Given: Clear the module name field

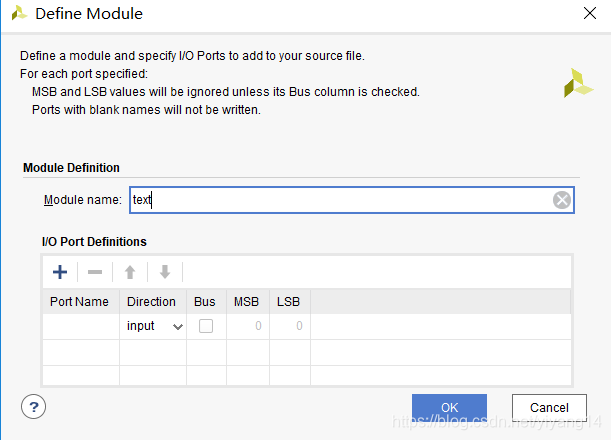Looking at the screenshot, I should coord(562,200).
